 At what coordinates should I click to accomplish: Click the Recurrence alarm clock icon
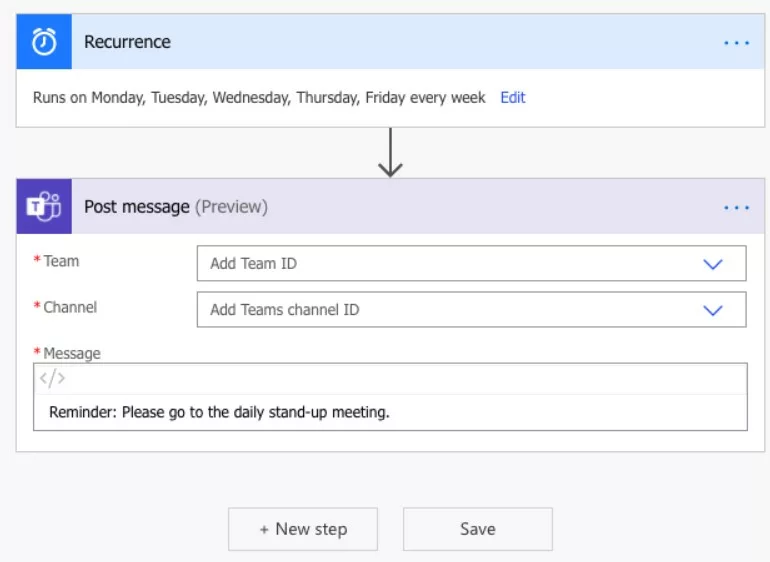pos(44,42)
